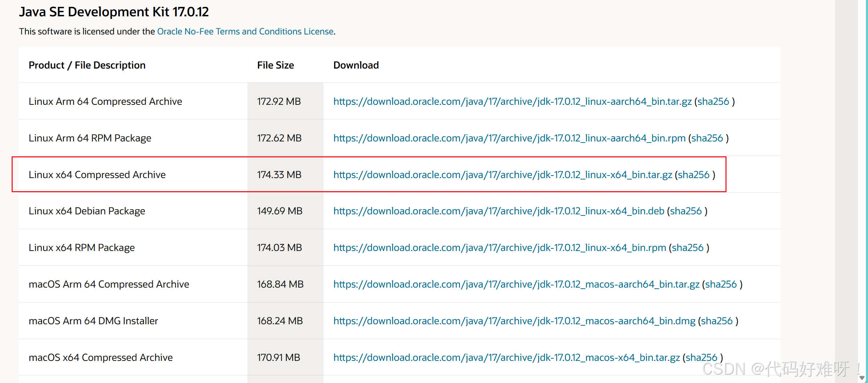Click the 'Download' column header
The width and height of the screenshot is (868, 383).
pos(356,65)
